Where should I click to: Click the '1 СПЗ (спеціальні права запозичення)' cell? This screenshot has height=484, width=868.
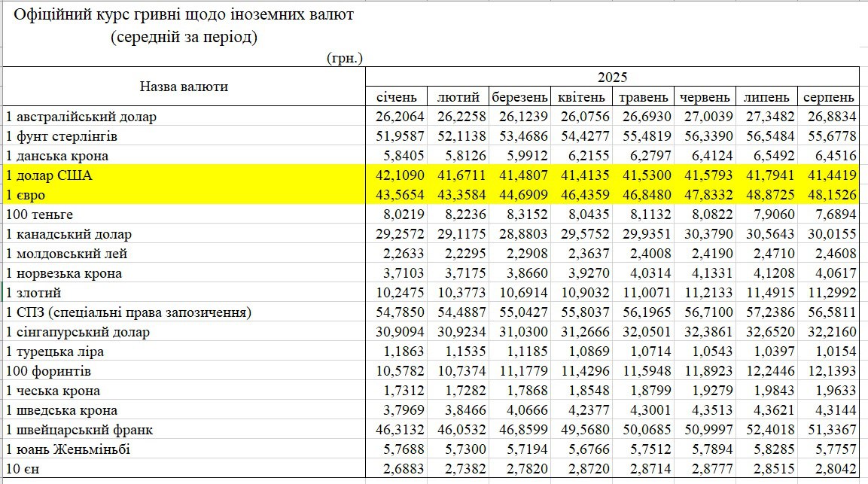click(x=128, y=312)
